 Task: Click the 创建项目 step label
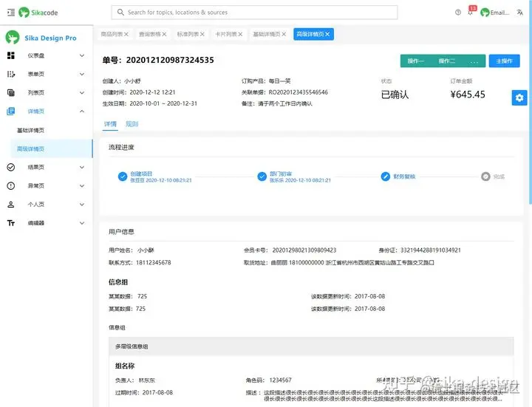tap(141, 174)
